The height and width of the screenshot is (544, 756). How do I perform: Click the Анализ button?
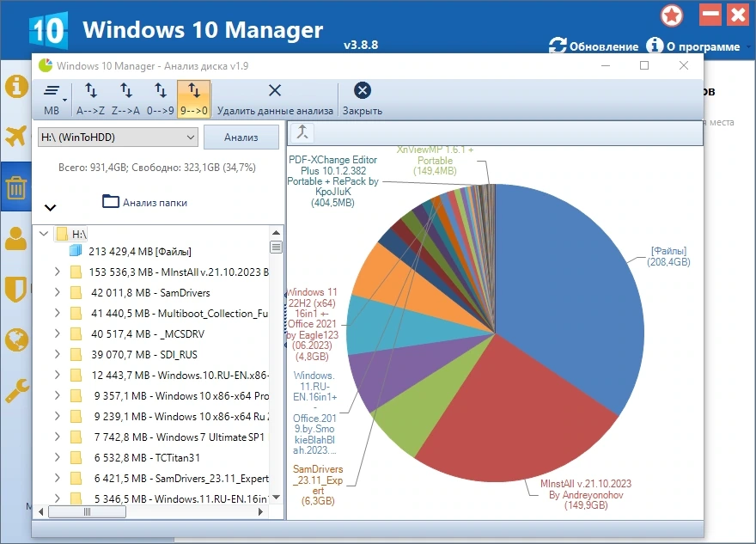[241, 137]
